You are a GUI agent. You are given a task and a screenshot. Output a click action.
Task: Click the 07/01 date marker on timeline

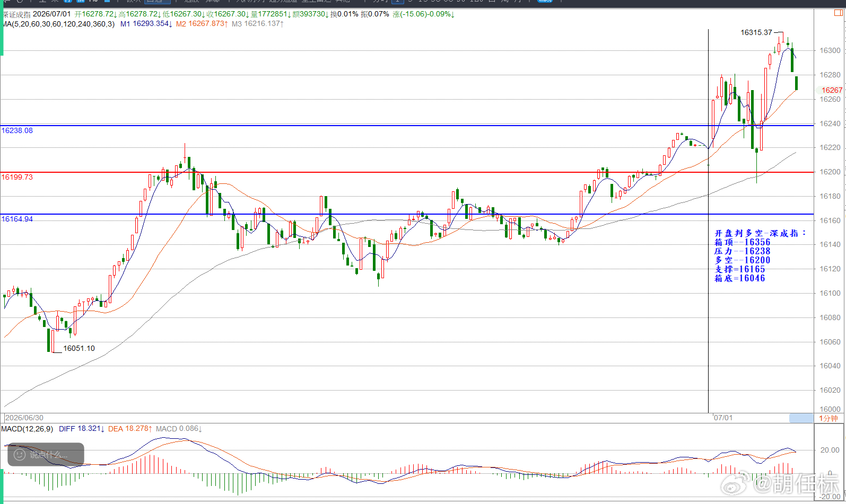723,418
